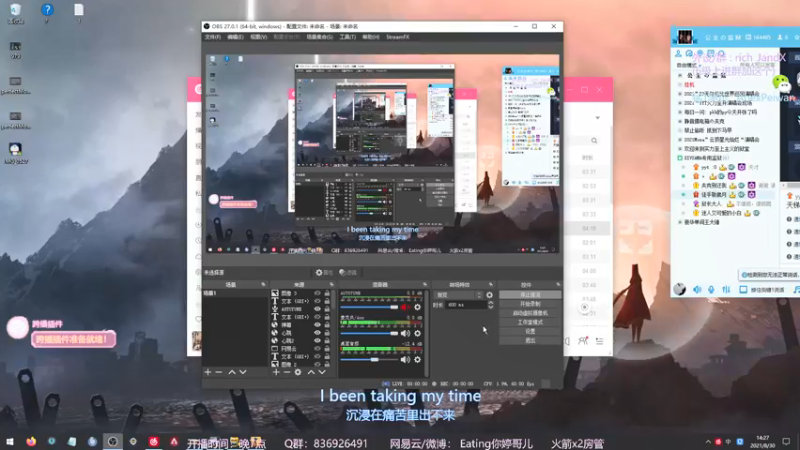800x450 pixels.
Task: Remove the selected scene with the minus icon
Action: [219, 372]
